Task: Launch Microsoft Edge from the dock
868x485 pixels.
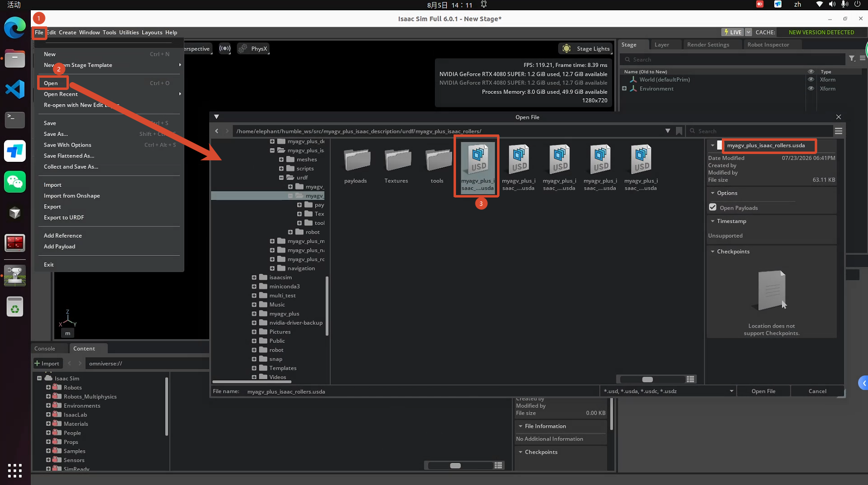Action: (15, 27)
